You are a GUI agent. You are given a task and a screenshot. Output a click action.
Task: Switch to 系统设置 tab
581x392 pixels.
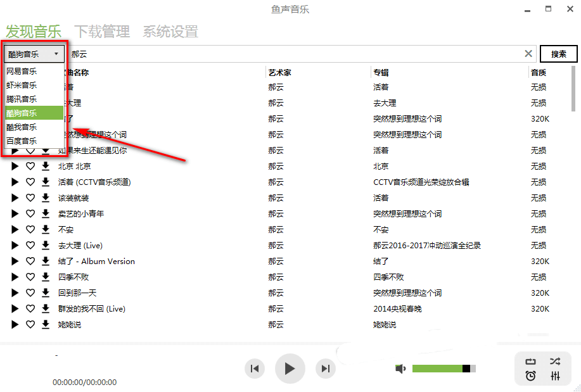point(170,32)
